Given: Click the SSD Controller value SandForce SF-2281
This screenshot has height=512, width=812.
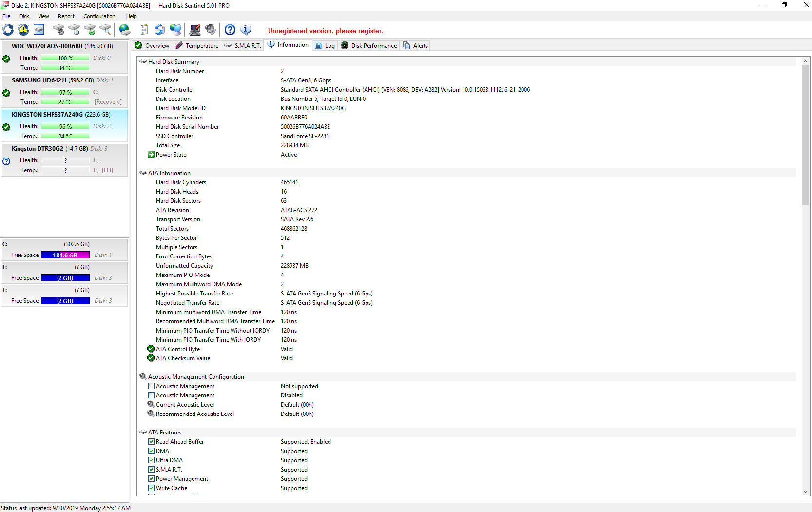Looking at the screenshot, I should (x=305, y=136).
